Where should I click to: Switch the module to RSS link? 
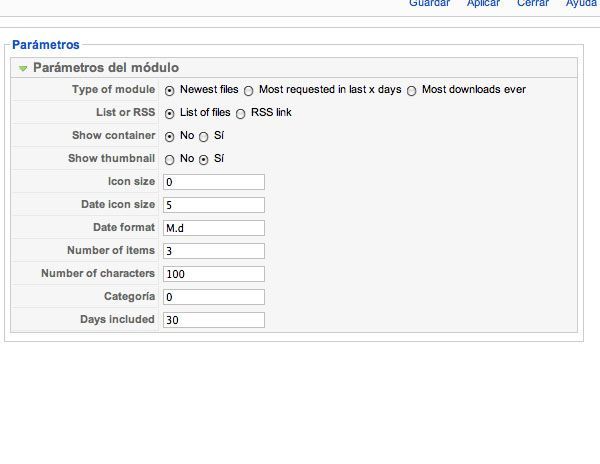pyautogui.click(x=241, y=114)
